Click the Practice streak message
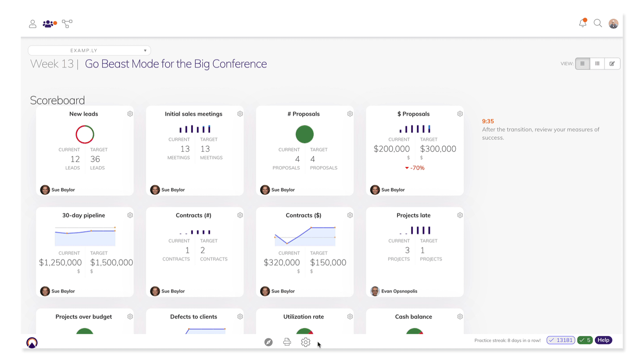Viewport: 644px width, 361px height. tap(508, 340)
